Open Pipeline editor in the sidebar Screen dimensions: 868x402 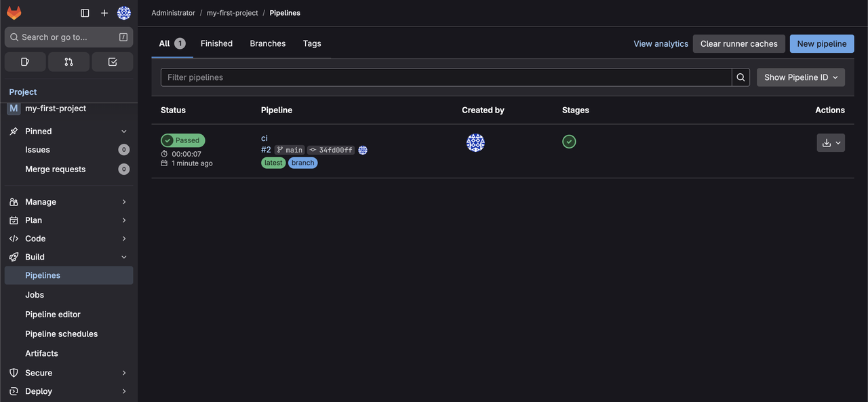53,315
